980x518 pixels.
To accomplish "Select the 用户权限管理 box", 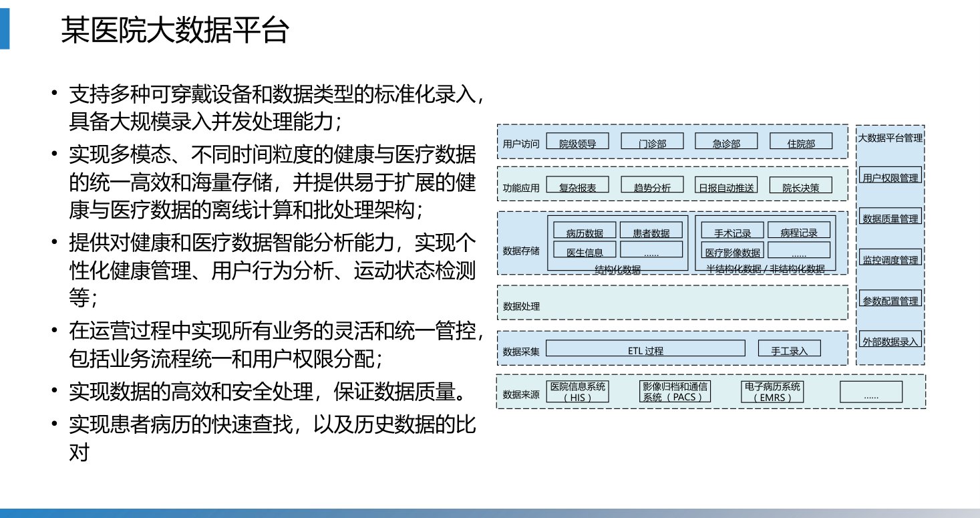I will (890, 175).
